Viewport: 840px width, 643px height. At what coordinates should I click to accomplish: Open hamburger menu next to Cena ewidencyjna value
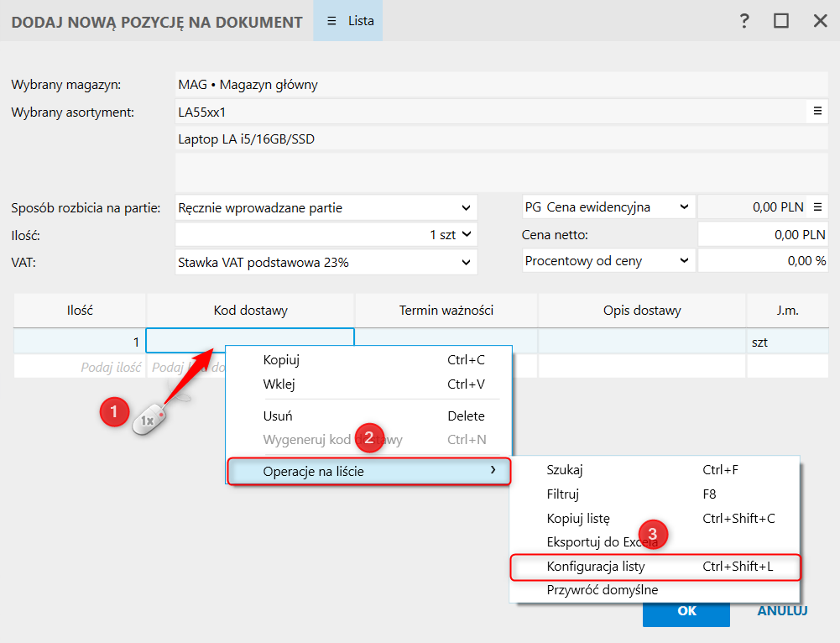817,207
